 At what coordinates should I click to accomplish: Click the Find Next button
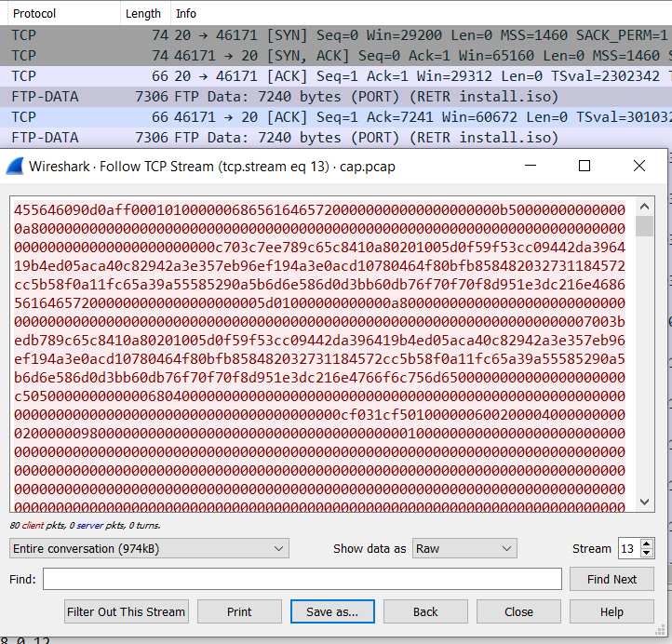[612, 579]
